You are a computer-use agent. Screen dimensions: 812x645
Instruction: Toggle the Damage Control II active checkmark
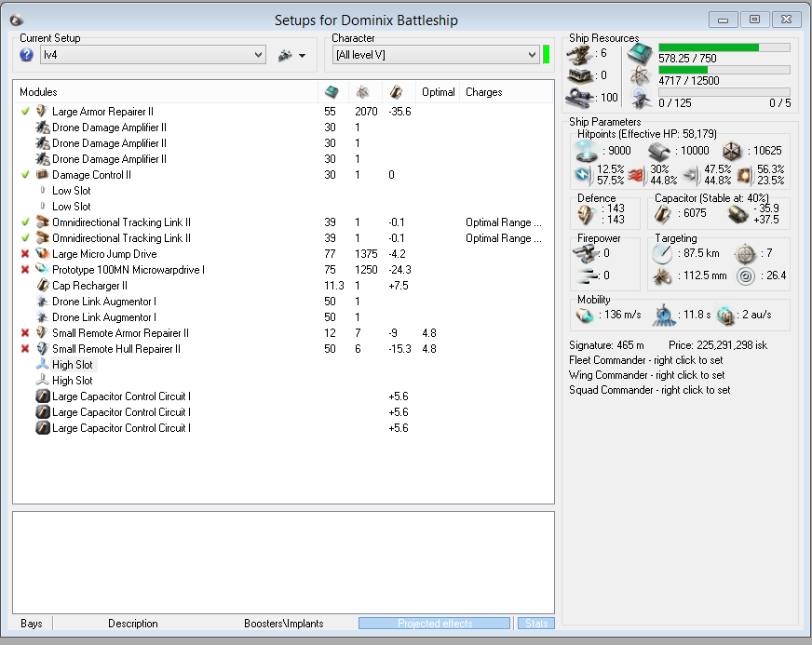(x=25, y=174)
